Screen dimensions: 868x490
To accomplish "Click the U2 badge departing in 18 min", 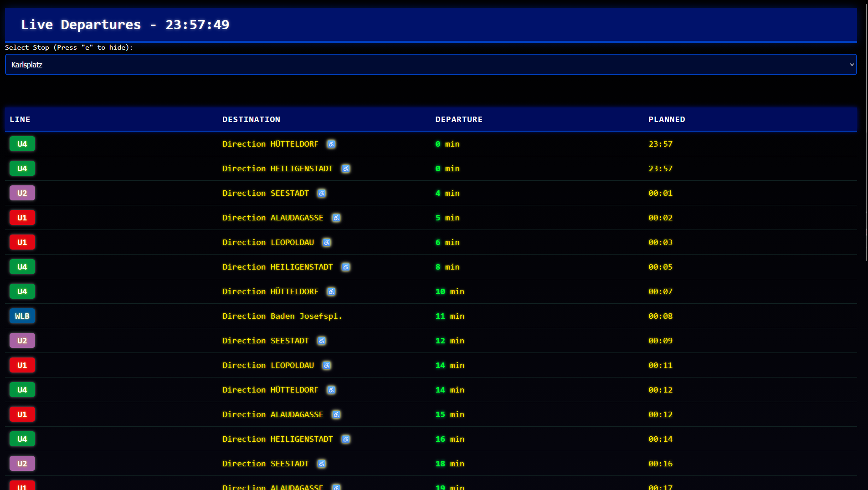I will pyautogui.click(x=22, y=464).
